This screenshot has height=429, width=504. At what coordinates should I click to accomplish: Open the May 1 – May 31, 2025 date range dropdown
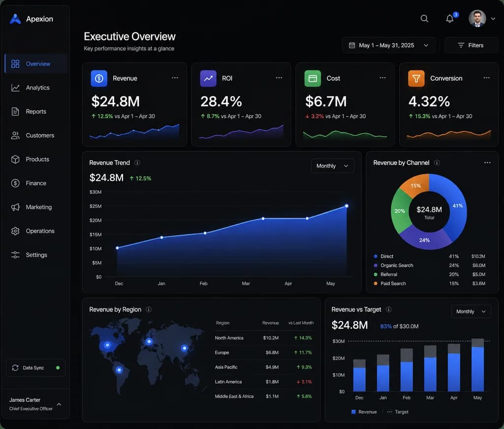[389, 45]
